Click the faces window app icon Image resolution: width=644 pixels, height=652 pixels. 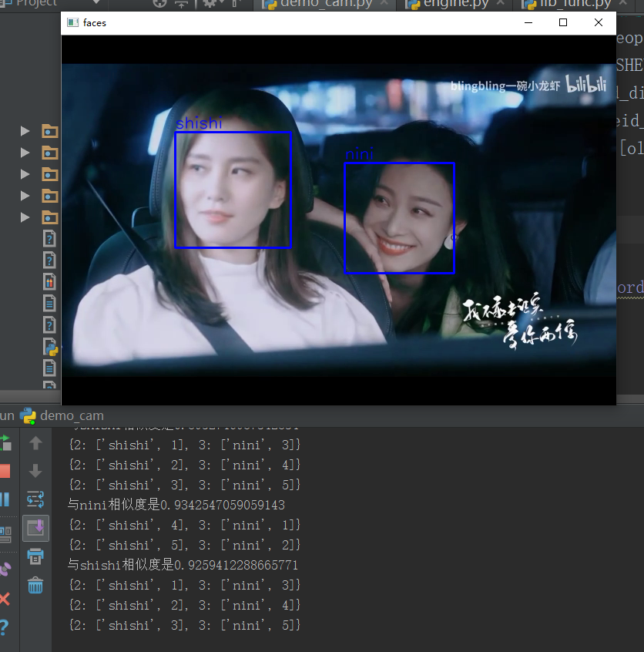coord(72,23)
